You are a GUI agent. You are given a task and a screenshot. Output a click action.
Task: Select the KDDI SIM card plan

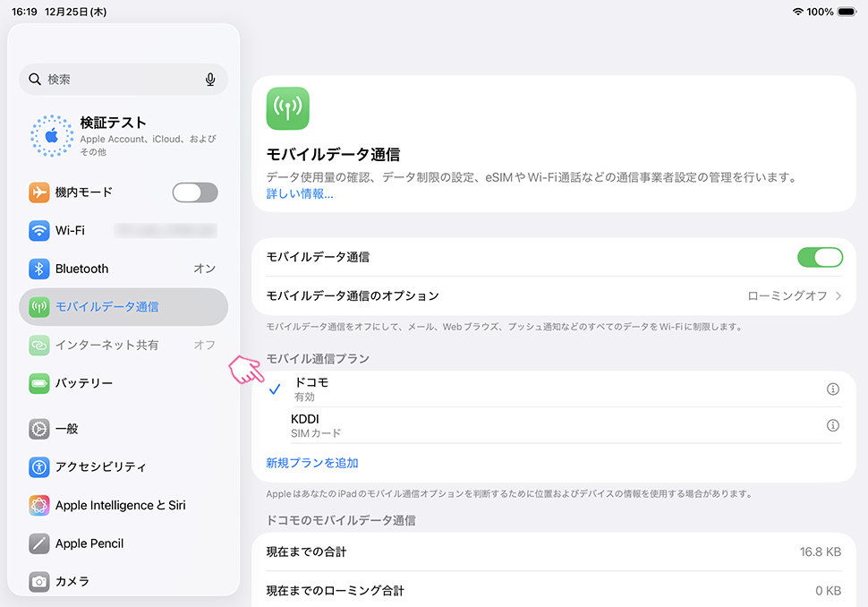point(537,425)
